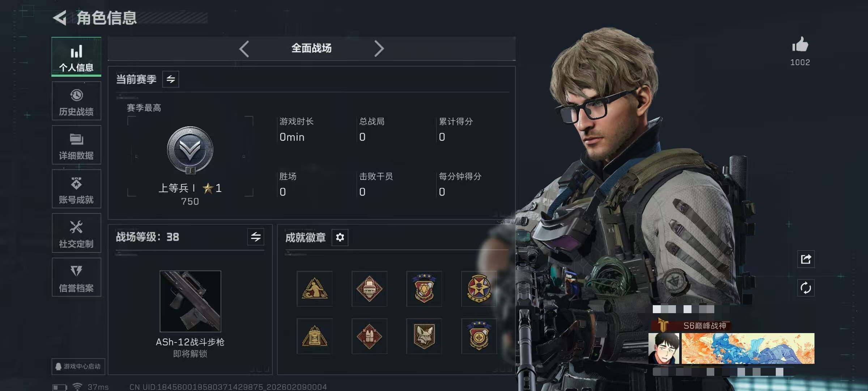Toggle the 当前赛季 season swap button
868x391 pixels.
(171, 79)
